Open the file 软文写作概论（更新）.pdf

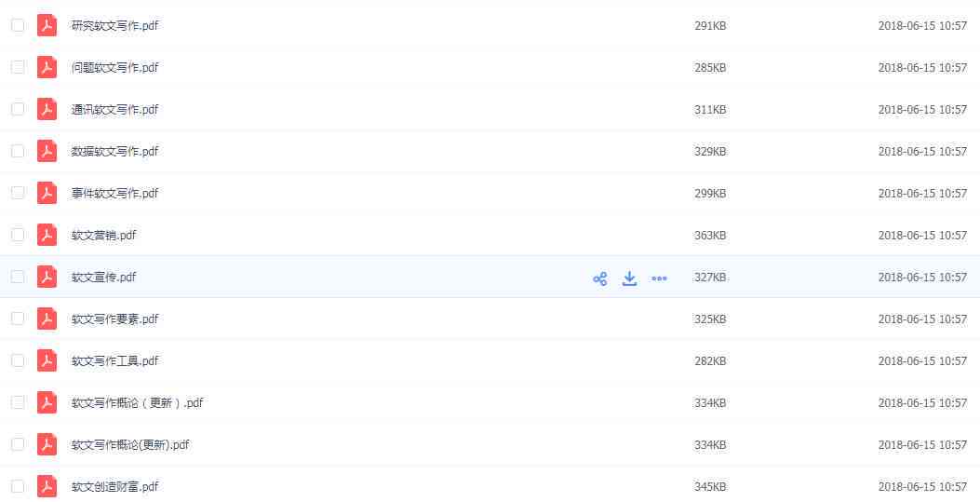click(x=138, y=402)
